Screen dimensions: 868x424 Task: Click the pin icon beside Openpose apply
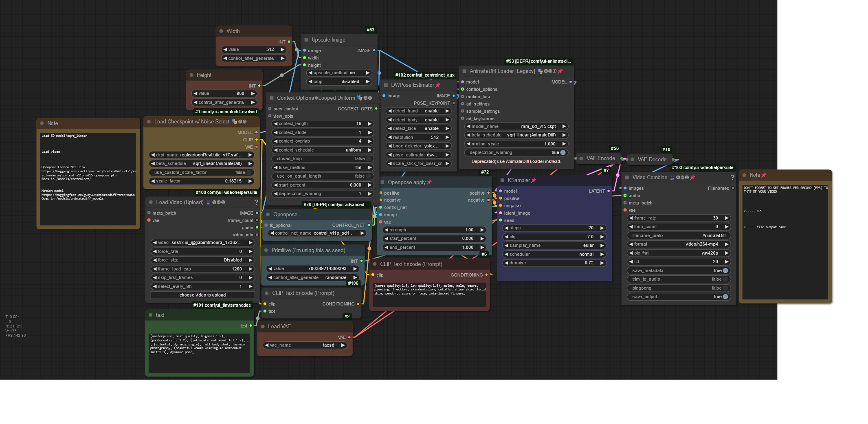(429, 182)
